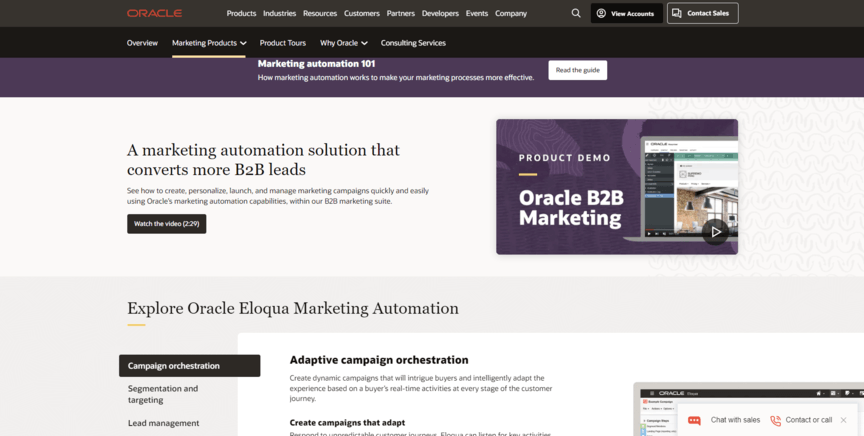
Task: Click the View Accounts button
Action: [627, 13]
